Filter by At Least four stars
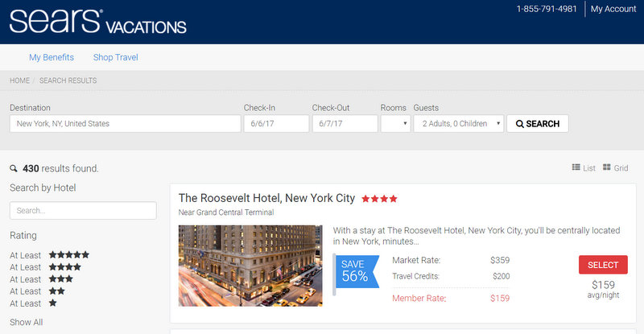Viewport: 644px width, 334px height. tap(45, 267)
